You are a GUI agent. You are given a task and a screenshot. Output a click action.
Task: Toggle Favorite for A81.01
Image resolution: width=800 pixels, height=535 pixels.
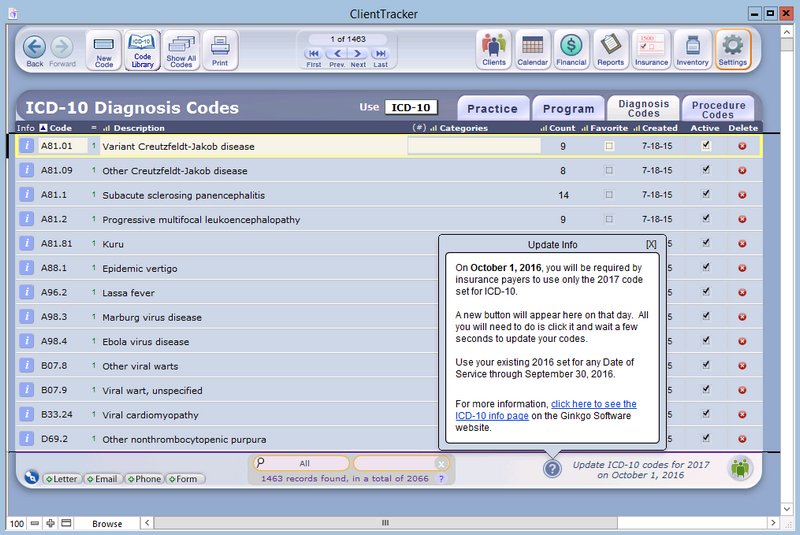[609, 146]
